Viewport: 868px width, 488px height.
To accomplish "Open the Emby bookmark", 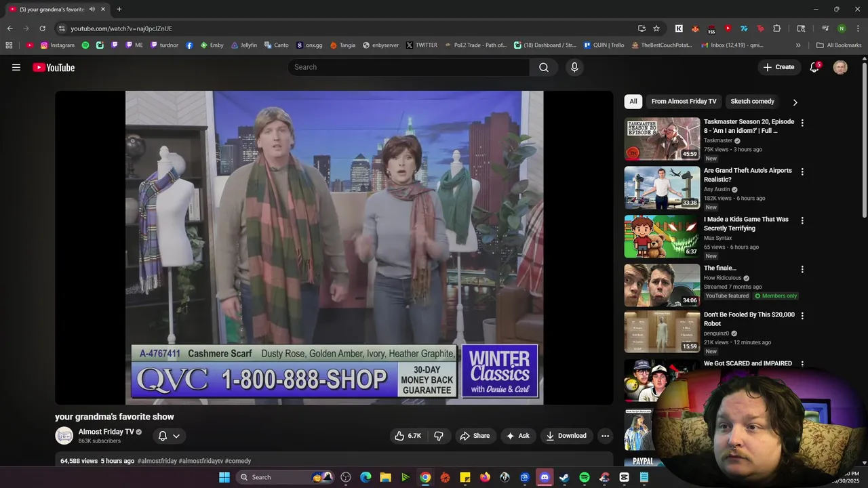I will click(212, 45).
